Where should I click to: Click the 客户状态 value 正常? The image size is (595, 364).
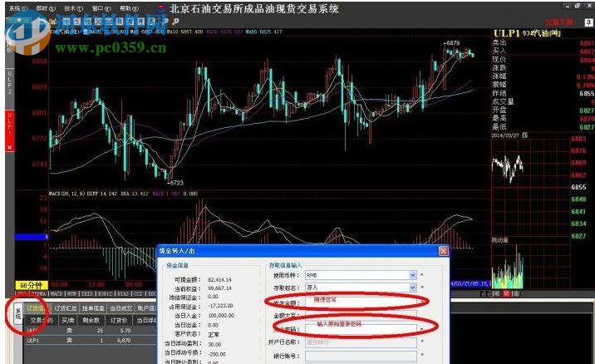coord(214,335)
